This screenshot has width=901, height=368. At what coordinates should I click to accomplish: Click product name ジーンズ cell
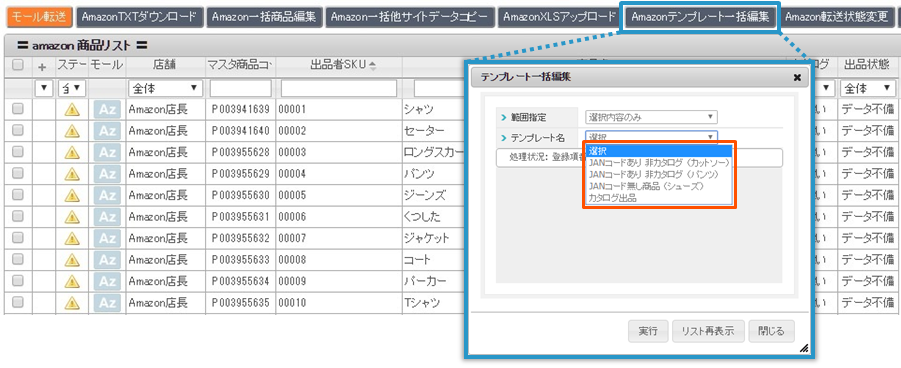click(425, 195)
